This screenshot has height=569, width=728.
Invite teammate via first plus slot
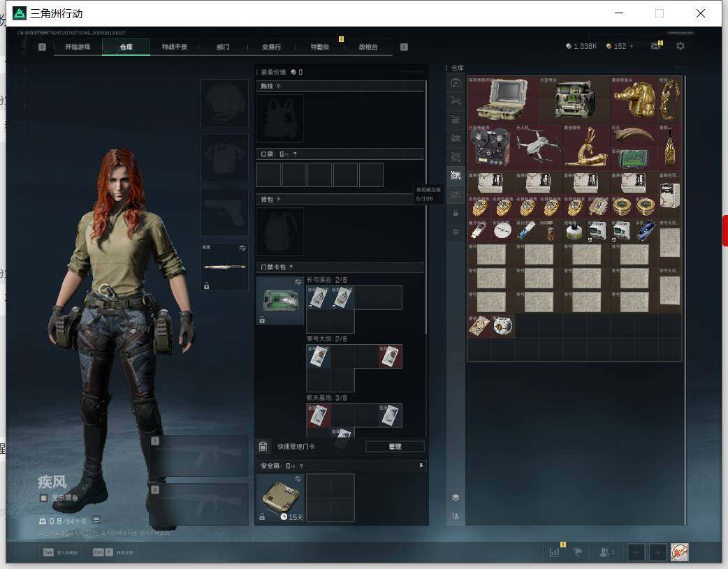(636, 552)
